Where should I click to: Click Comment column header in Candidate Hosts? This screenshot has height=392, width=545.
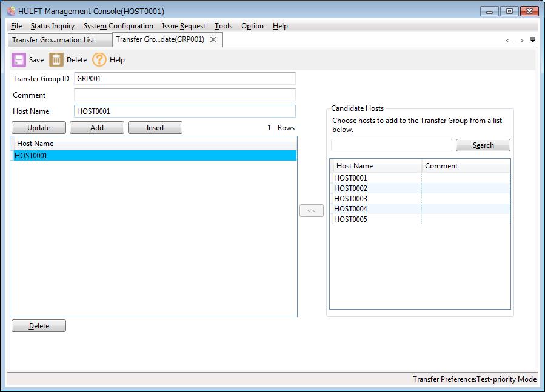(x=466, y=166)
